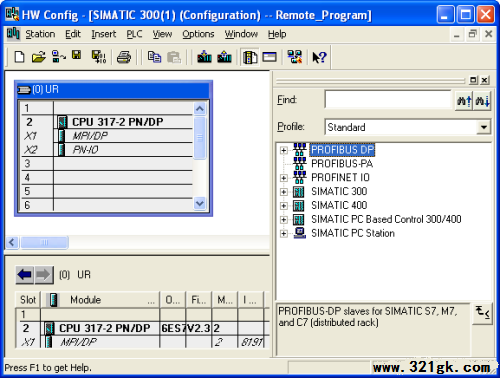Click the Configure Network icon
Image resolution: width=500 pixels, height=378 pixels.
click(295, 57)
